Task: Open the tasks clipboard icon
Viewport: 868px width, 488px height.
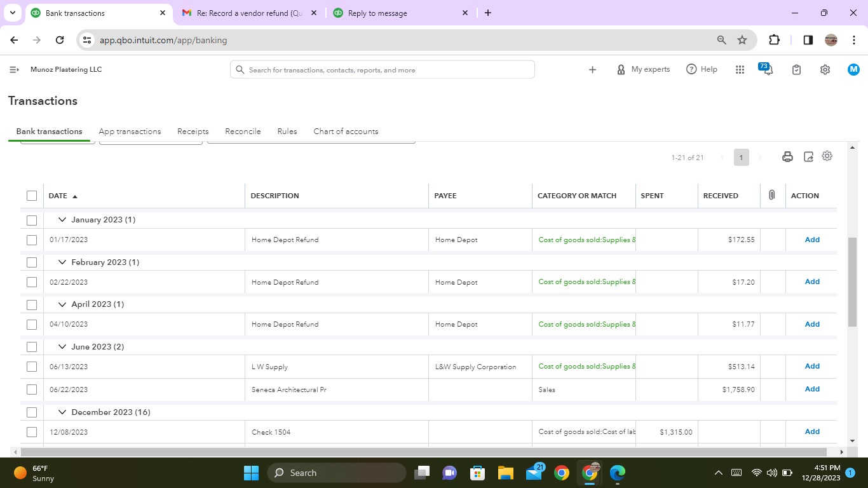Action: tap(796, 69)
